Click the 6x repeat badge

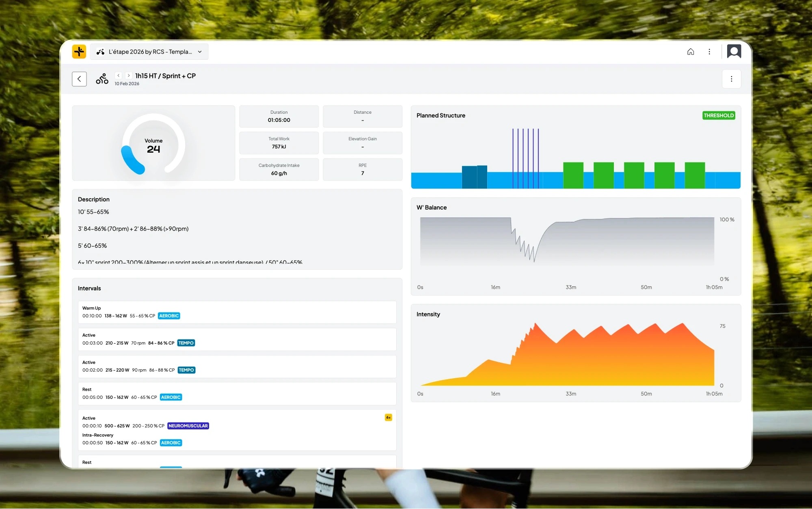point(388,418)
